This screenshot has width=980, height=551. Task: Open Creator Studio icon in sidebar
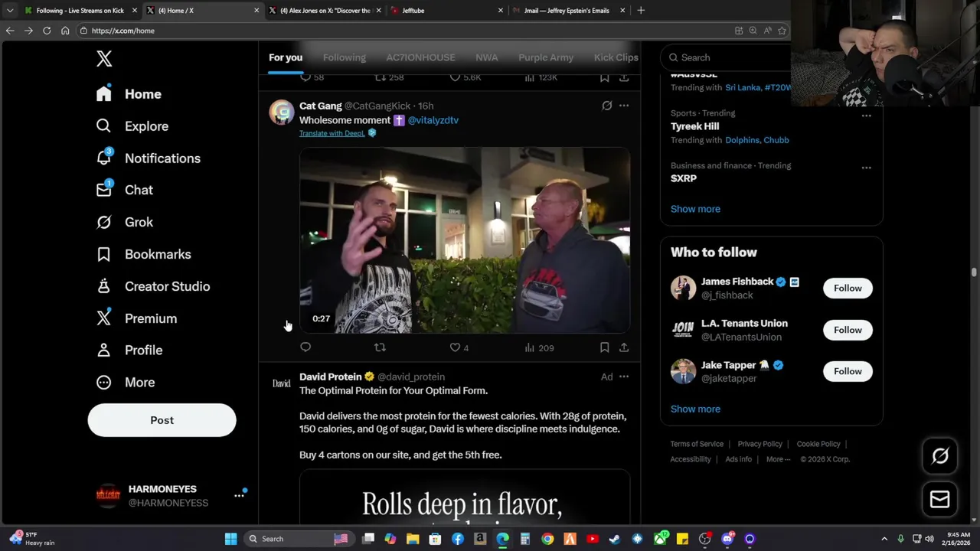[x=104, y=286]
